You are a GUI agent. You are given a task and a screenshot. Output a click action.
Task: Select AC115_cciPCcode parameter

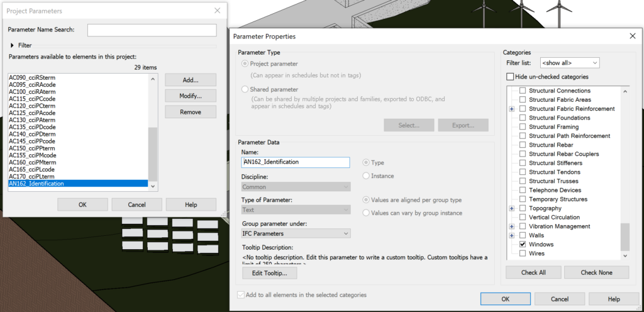point(78,99)
